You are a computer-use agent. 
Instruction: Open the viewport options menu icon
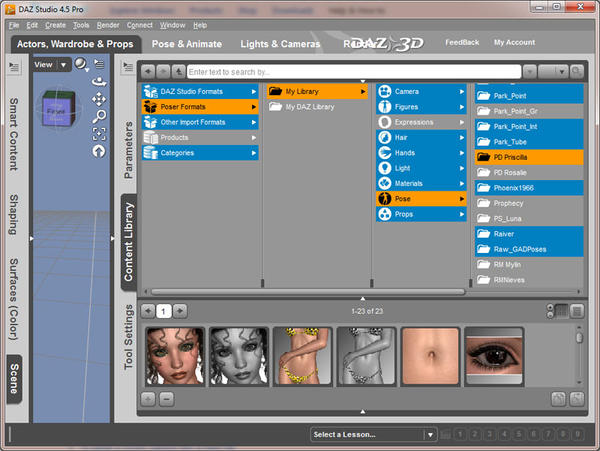click(99, 64)
